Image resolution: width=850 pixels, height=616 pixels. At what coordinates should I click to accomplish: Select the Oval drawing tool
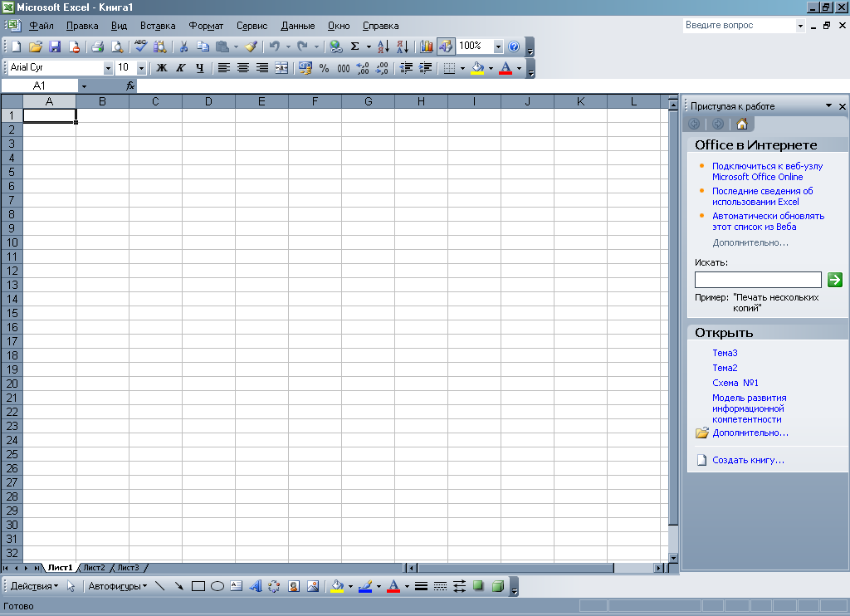click(217, 586)
